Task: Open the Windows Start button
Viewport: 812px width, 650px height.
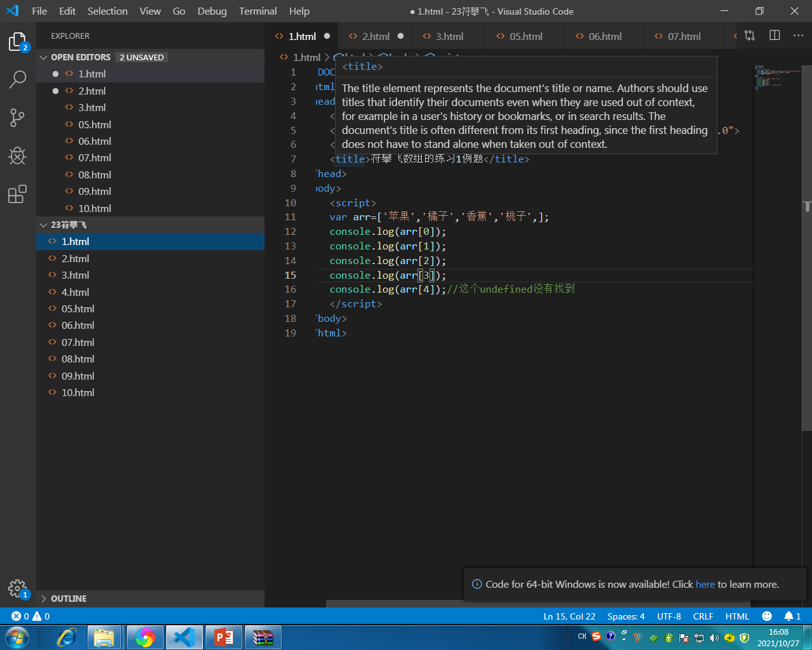Action: 17,637
